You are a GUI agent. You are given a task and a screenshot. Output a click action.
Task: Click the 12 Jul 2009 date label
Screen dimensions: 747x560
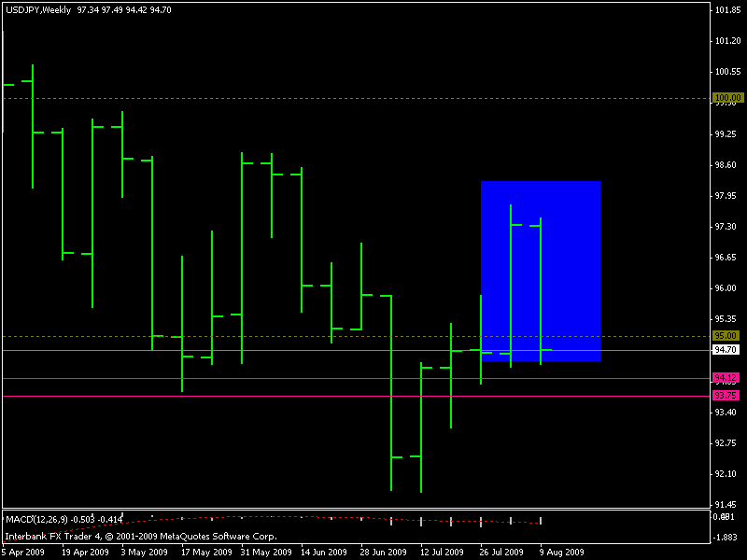pyautogui.click(x=442, y=553)
